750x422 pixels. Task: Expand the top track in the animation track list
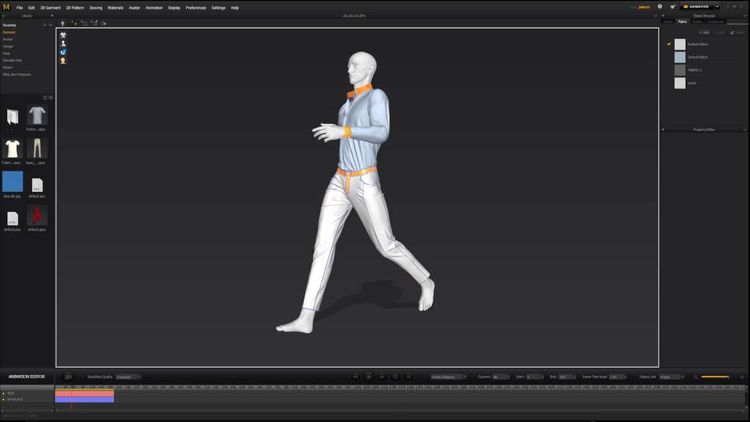tap(4, 393)
